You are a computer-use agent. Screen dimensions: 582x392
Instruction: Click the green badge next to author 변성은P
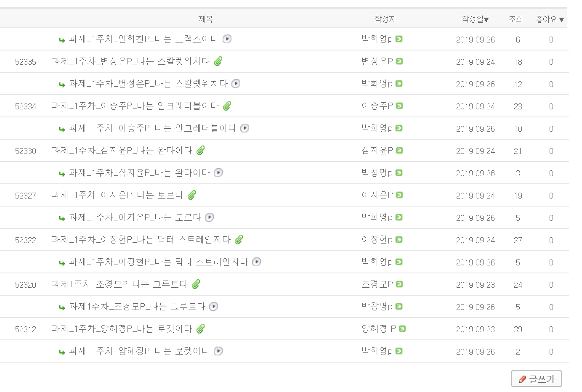coord(399,61)
